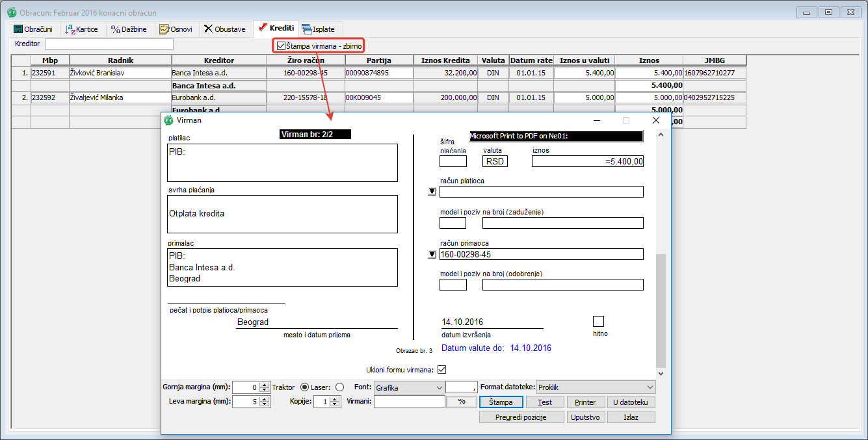Click the Obračuni tab calculator icon
The image size is (868, 440).
pos(18,29)
